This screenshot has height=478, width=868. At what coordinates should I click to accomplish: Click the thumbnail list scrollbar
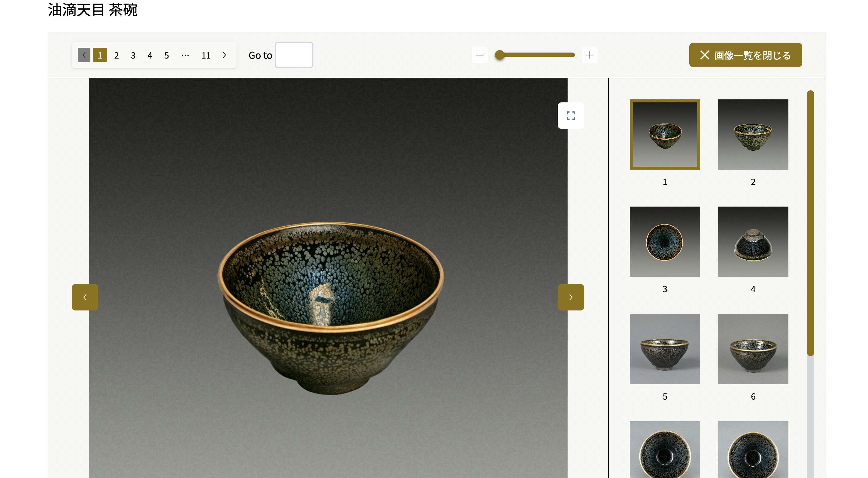(810, 222)
